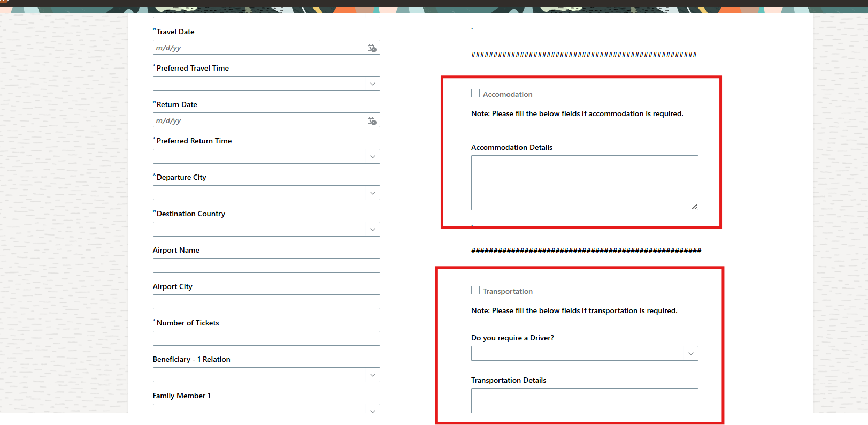Click the 'Transportation Details' label text
Viewport: 868px width, 425px height.
click(509, 381)
